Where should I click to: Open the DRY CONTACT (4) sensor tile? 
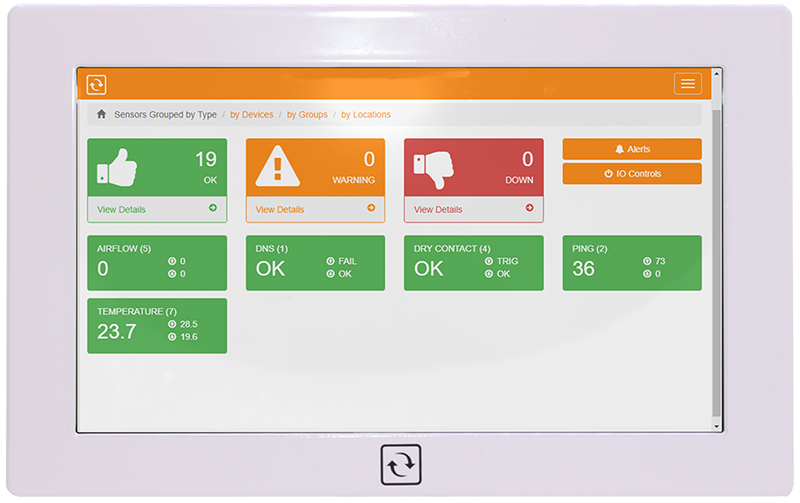pyautogui.click(x=473, y=263)
